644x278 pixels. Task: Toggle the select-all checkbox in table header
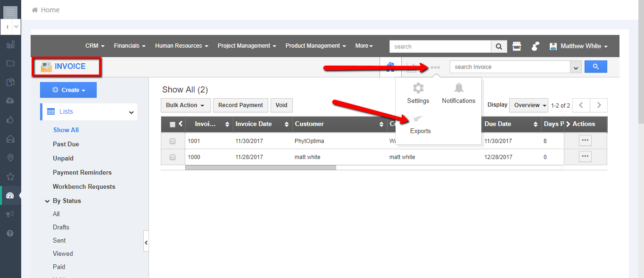(x=172, y=125)
